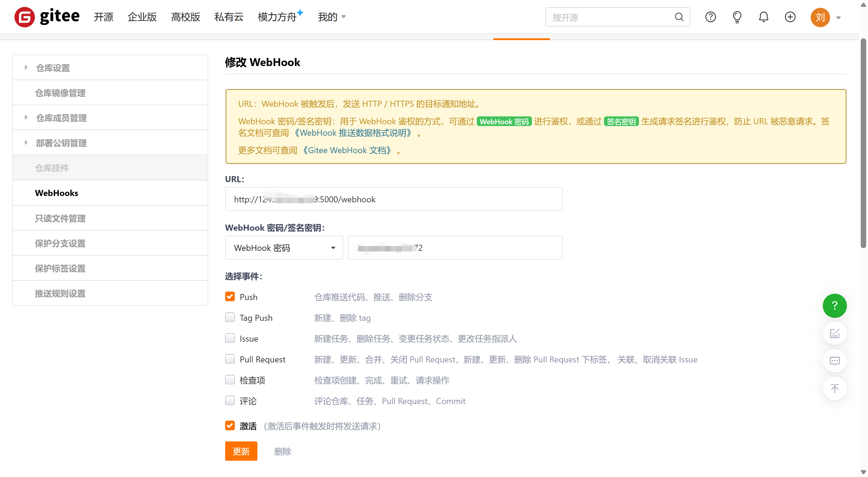Click the back-to-top arrow icon
The height and width of the screenshot is (477, 868).
point(834,389)
